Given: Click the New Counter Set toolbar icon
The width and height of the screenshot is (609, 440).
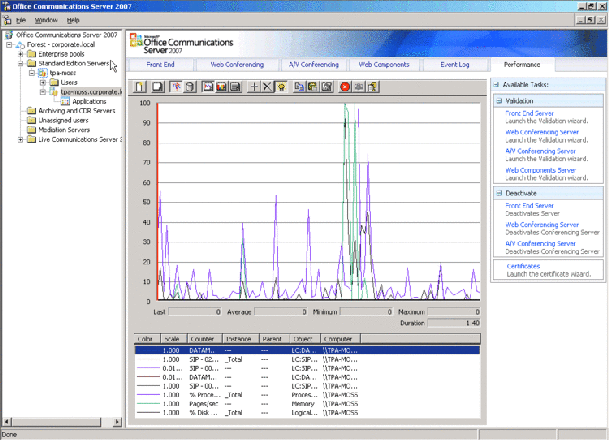Looking at the screenshot, I should point(139,87).
